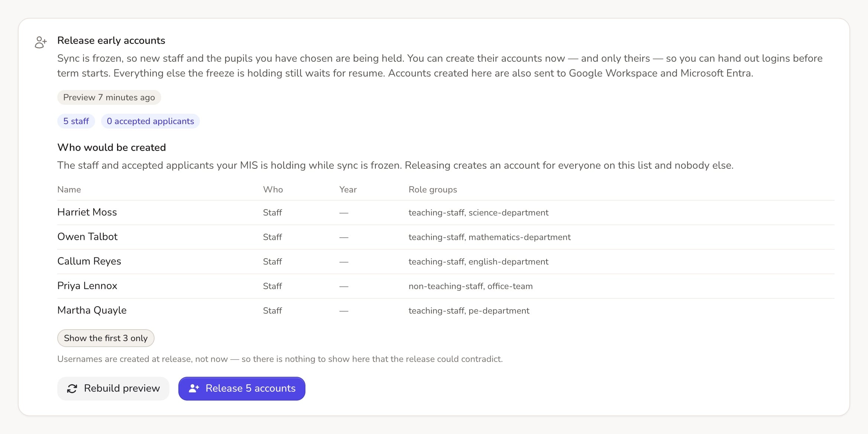Click the Name column header

pos(69,190)
